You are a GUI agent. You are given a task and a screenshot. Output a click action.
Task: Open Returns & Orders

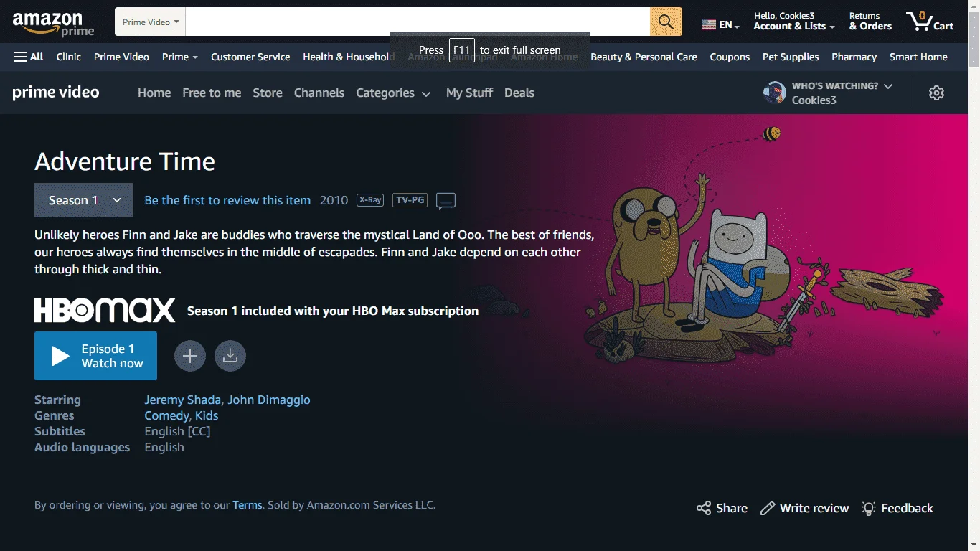(870, 22)
